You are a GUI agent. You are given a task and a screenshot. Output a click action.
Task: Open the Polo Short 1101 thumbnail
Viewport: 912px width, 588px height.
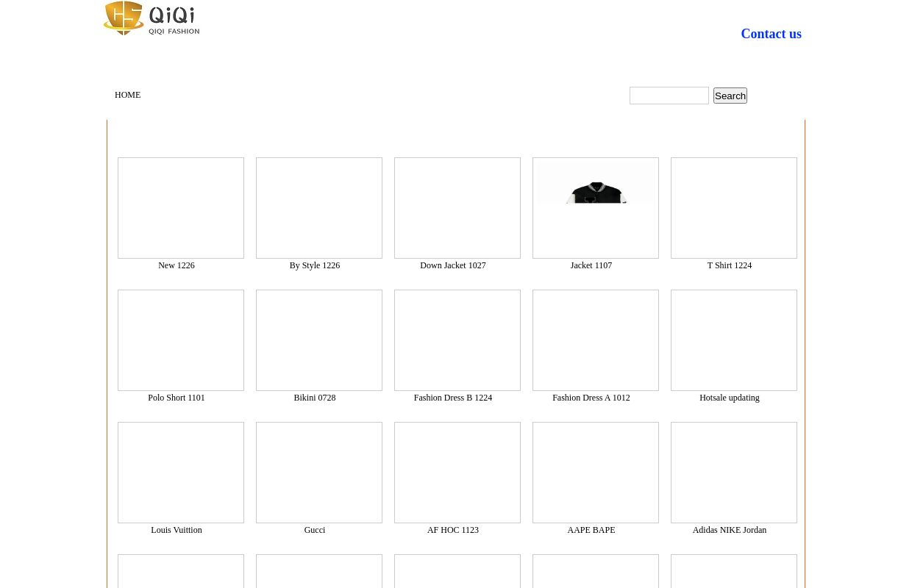(x=181, y=340)
